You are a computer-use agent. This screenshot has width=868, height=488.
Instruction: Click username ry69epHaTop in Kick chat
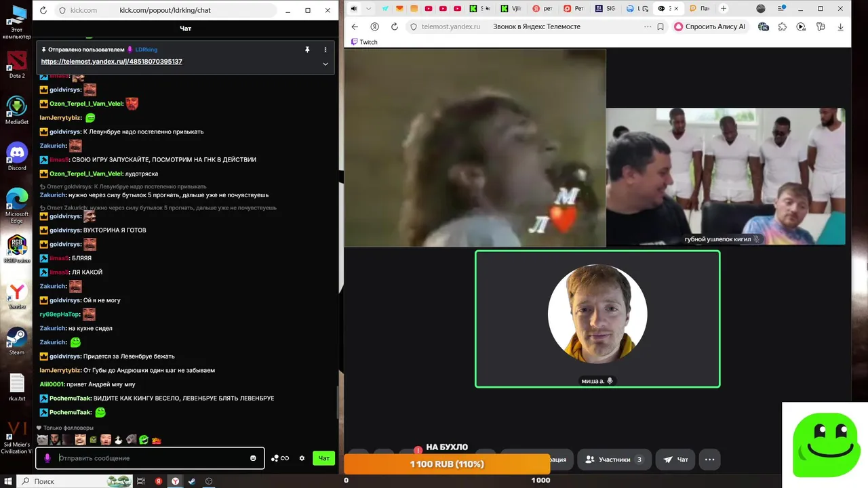click(60, 314)
